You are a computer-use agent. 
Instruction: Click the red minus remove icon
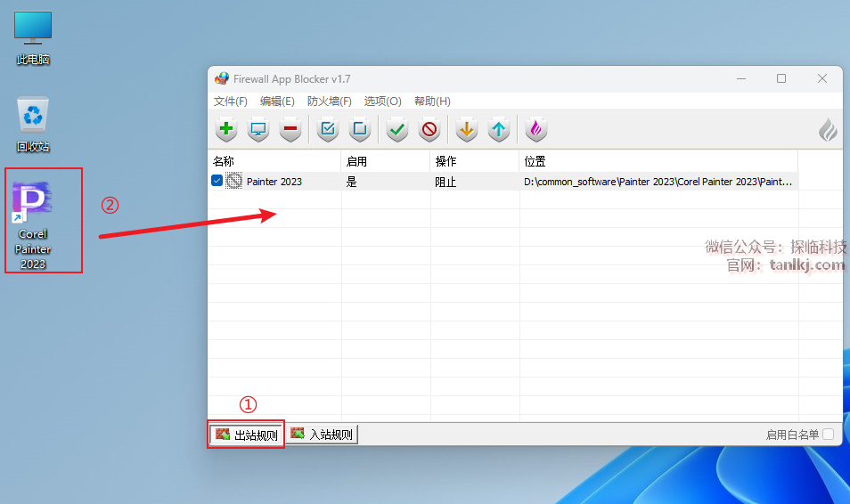pyautogui.click(x=290, y=130)
